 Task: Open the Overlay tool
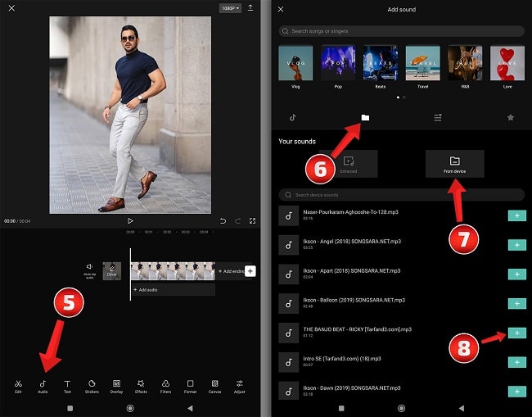116,387
